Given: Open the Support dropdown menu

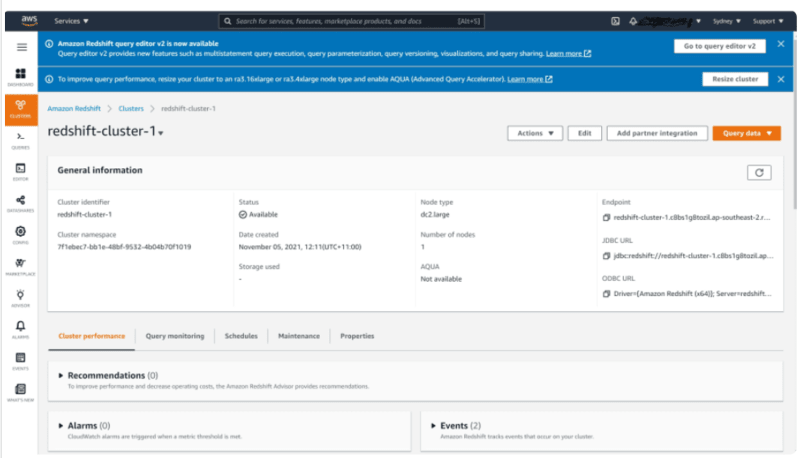Looking at the screenshot, I should click(768, 21).
